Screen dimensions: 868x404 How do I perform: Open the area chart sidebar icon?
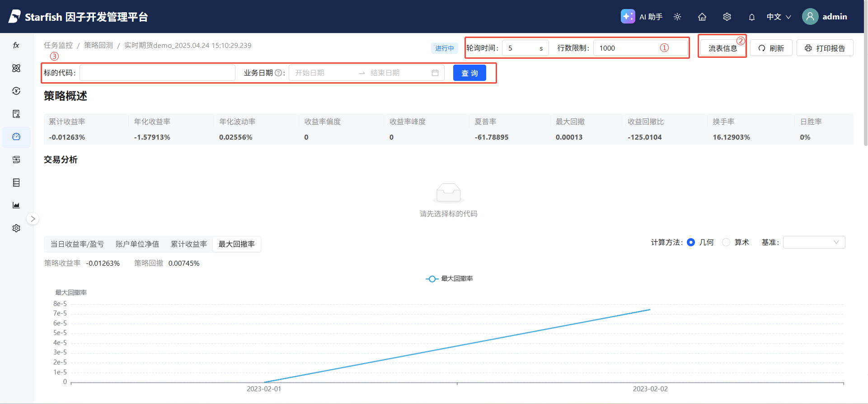tap(16, 205)
